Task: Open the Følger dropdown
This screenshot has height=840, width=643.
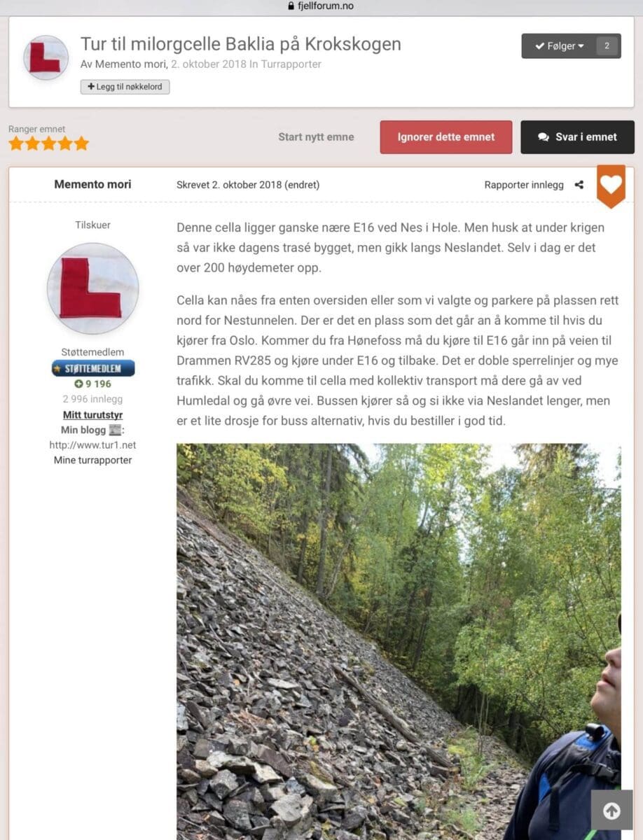Action: [560, 46]
